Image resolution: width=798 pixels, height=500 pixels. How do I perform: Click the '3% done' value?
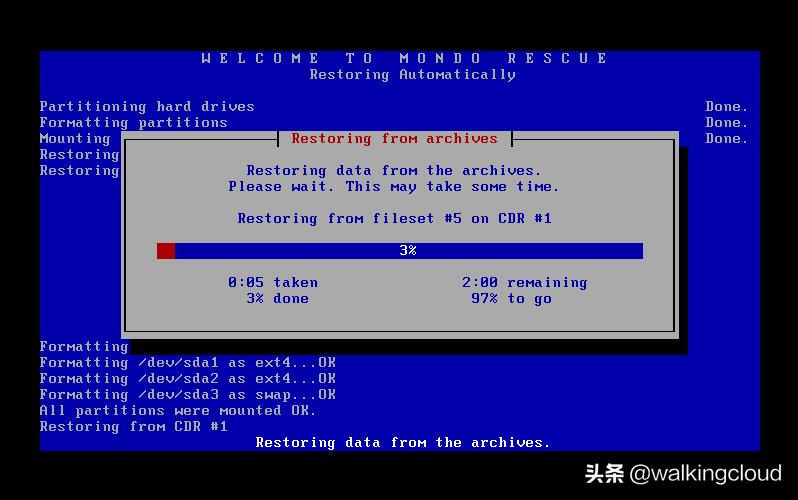click(277, 298)
